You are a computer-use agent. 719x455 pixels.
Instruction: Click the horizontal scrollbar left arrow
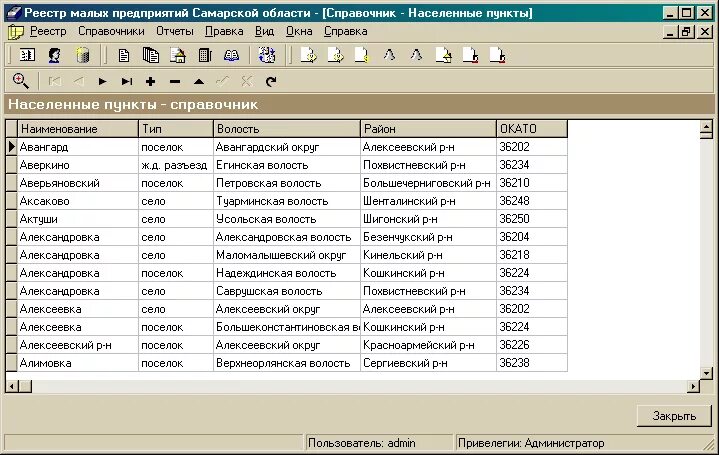coord(12,387)
